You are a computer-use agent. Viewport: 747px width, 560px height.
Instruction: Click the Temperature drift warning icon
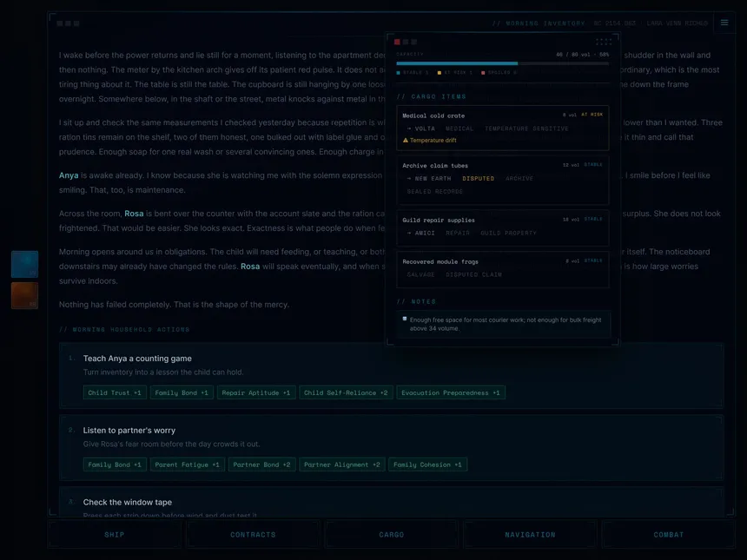tap(406, 141)
